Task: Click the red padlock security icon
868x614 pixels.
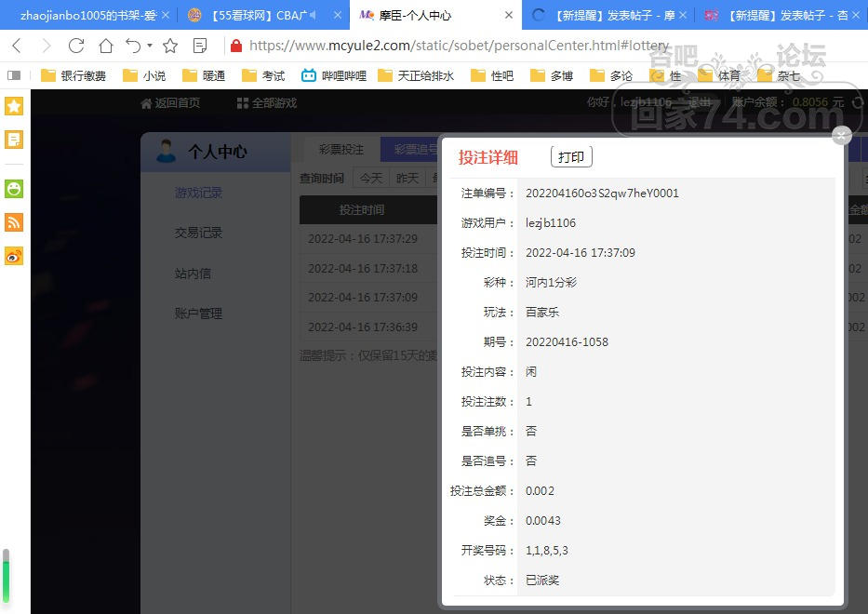Action: (236, 46)
